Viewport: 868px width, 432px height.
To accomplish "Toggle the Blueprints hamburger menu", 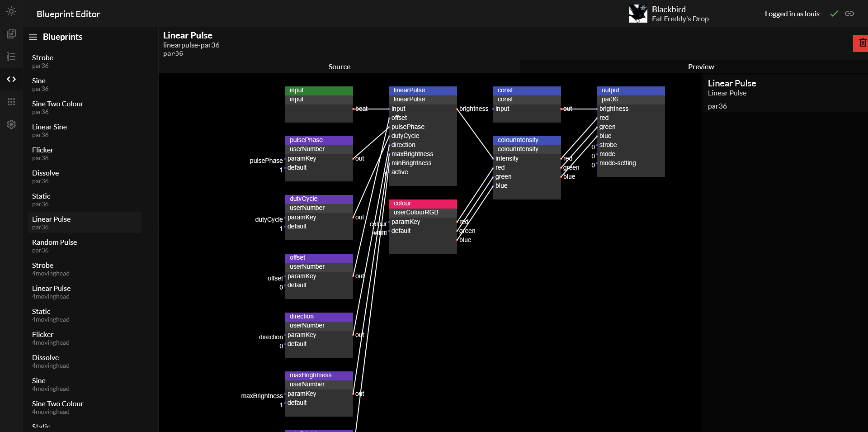I will [x=33, y=37].
